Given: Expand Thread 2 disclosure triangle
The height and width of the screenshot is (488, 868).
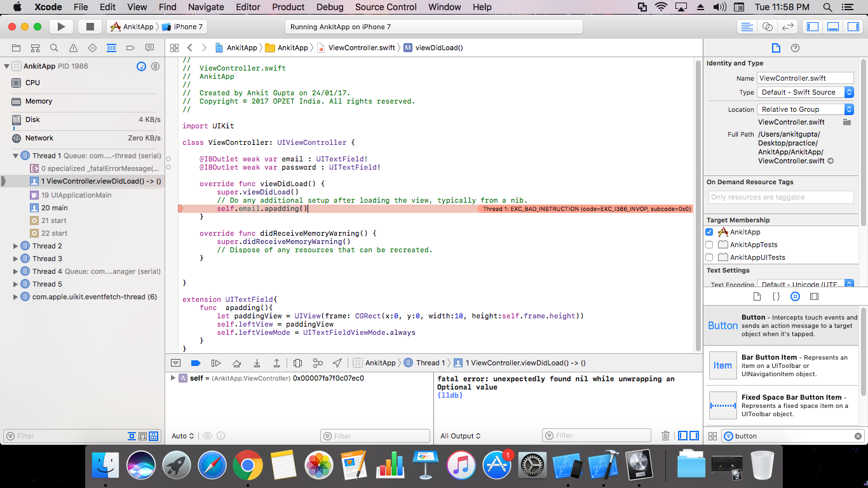Looking at the screenshot, I should point(16,246).
